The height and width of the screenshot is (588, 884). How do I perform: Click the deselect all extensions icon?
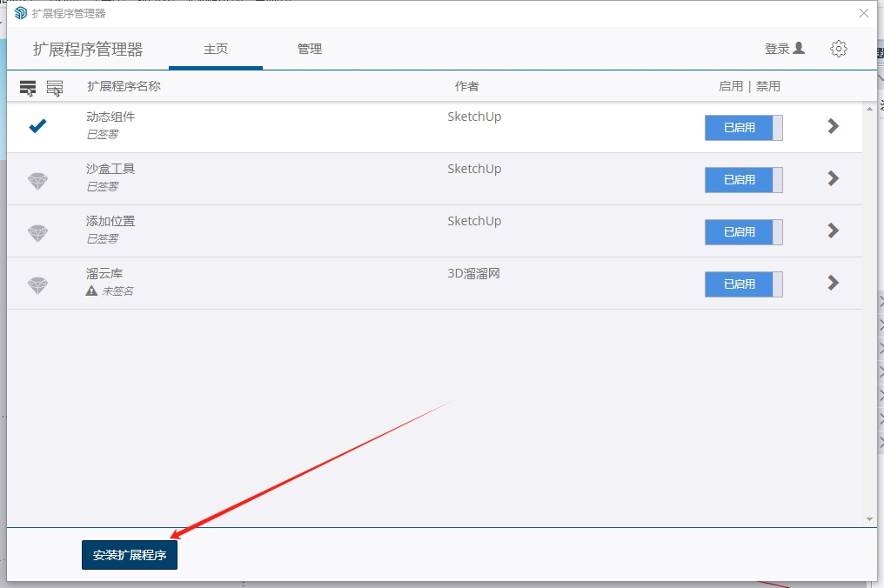[55, 87]
